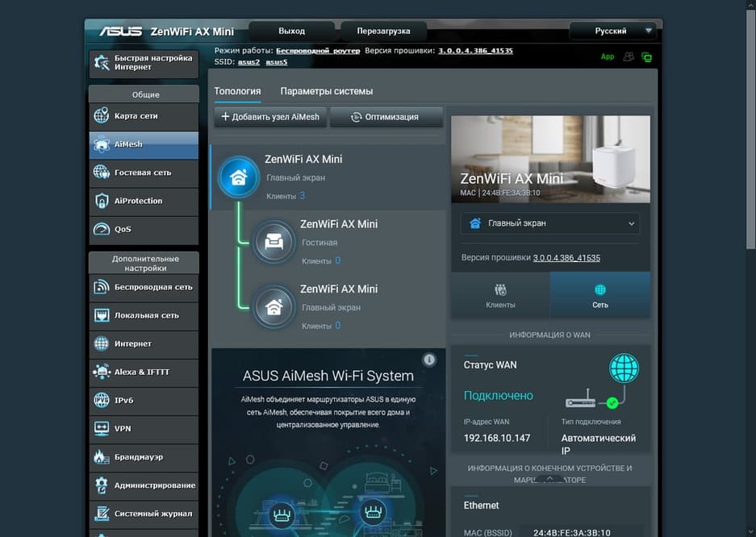Click the Оптимизация button
The width and height of the screenshot is (756, 537).
[x=386, y=117]
